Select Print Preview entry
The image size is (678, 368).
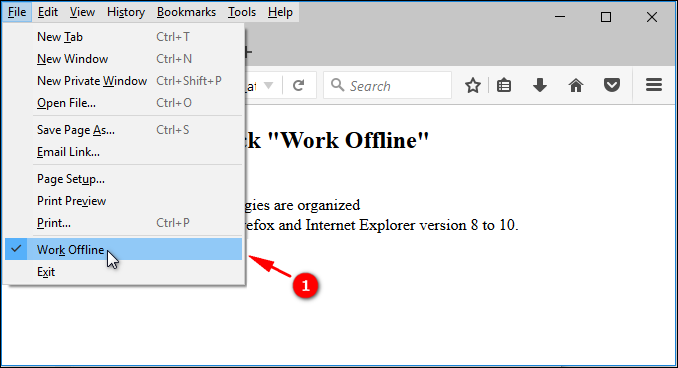pyautogui.click(x=124, y=201)
